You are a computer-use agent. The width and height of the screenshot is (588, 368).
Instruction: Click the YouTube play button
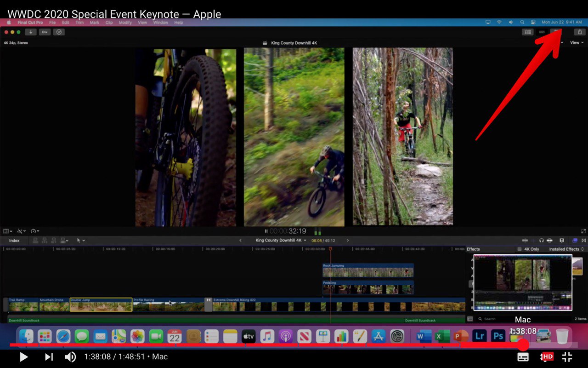[x=23, y=357]
